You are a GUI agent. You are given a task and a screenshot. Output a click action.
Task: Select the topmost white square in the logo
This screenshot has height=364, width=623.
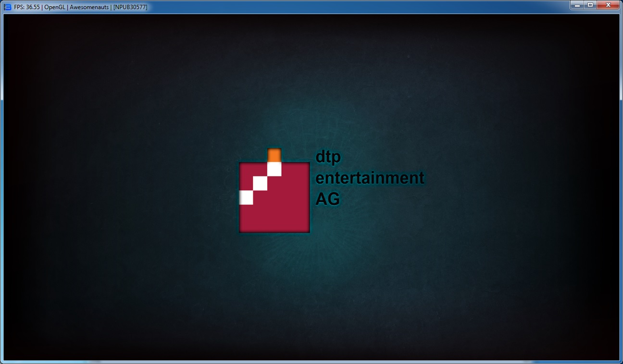(x=274, y=169)
